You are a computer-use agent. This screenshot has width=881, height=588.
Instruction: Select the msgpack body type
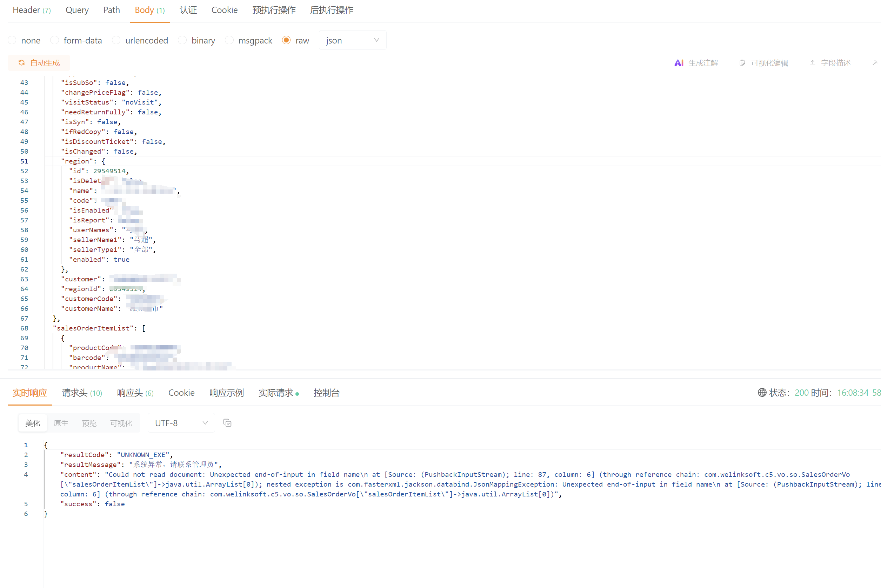249,40
